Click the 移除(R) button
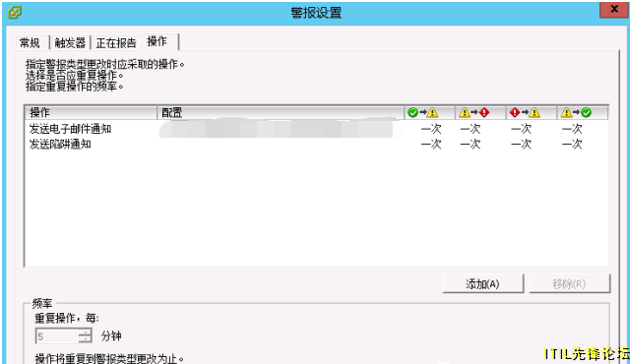This screenshot has height=364, width=630. pyautogui.click(x=569, y=283)
